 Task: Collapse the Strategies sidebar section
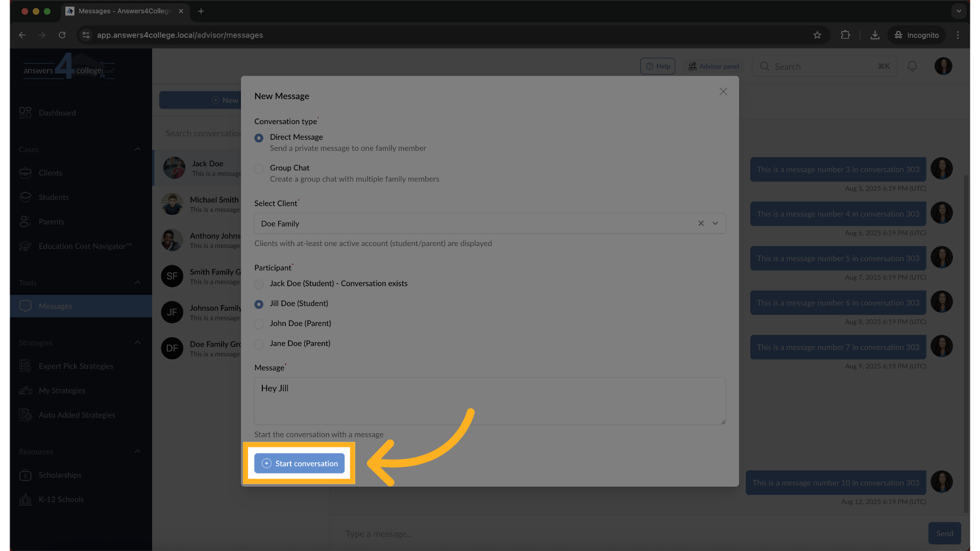(x=137, y=343)
